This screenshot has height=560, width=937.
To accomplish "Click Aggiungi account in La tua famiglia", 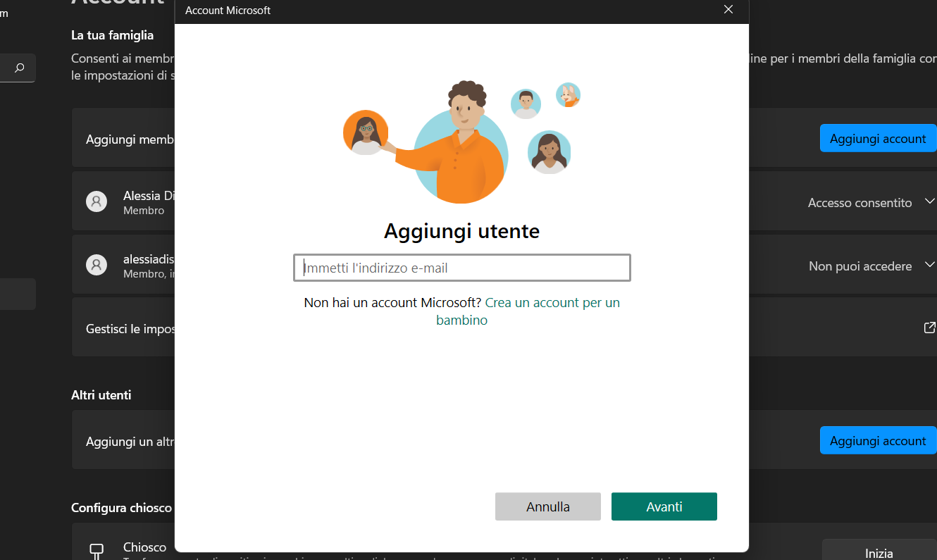I will coord(878,138).
